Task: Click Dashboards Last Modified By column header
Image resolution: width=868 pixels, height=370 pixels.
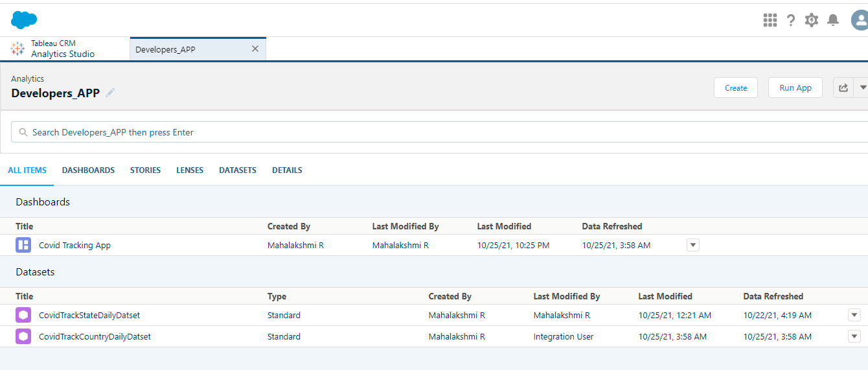Action: (405, 226)
